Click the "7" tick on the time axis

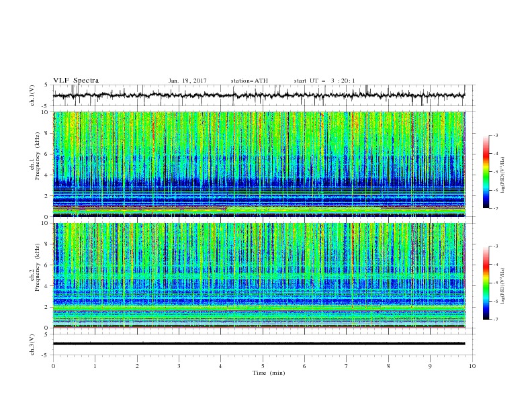click(x=347, y=366)
